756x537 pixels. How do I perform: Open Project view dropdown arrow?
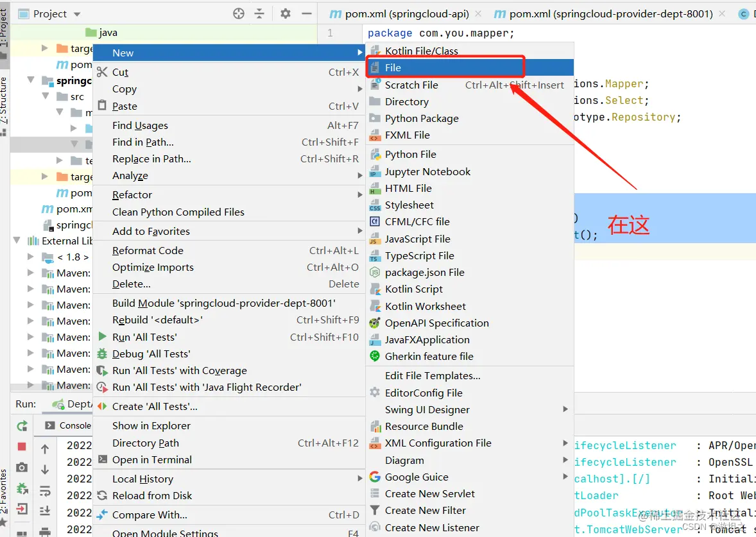(x=76, y=15)
